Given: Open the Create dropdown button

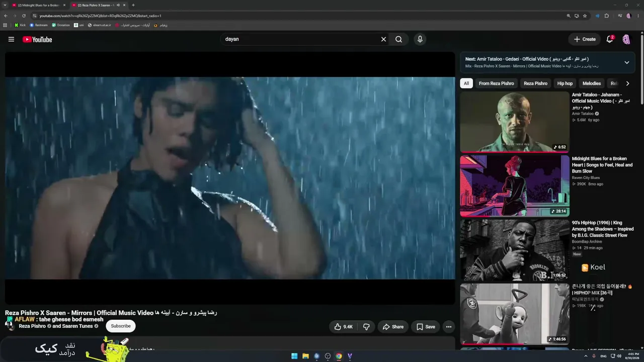Looking at the screenshot, I should click(x=585, y=39).
